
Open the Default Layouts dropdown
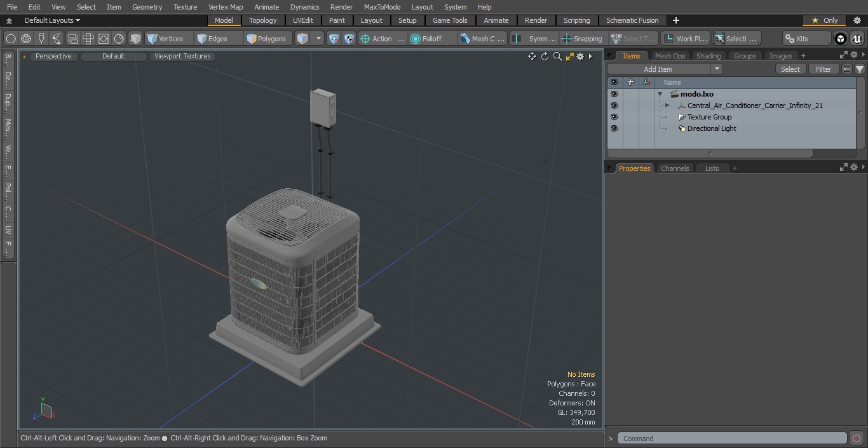52,20
